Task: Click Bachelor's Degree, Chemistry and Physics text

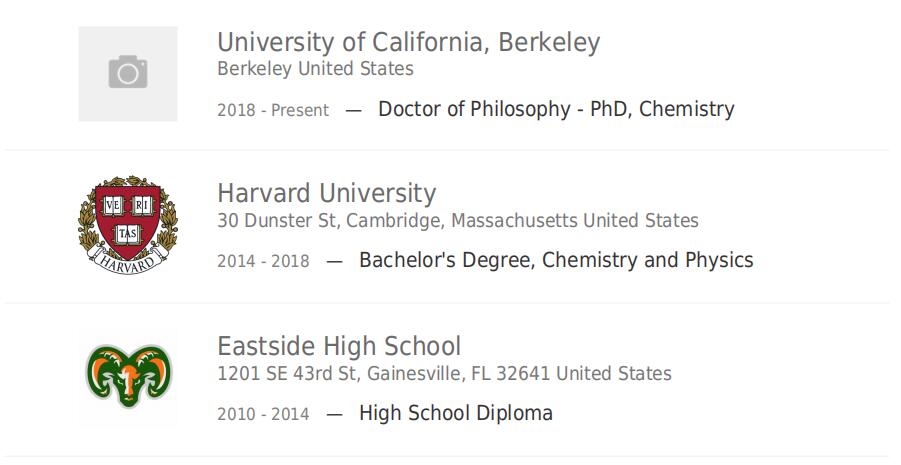Action: point(556,260)
